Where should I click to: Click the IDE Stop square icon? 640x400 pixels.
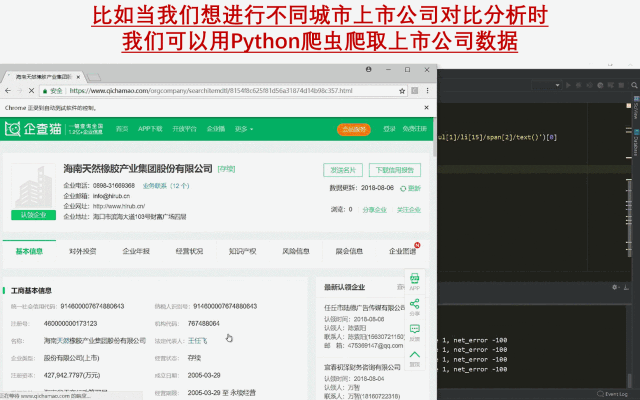[621, 85]
